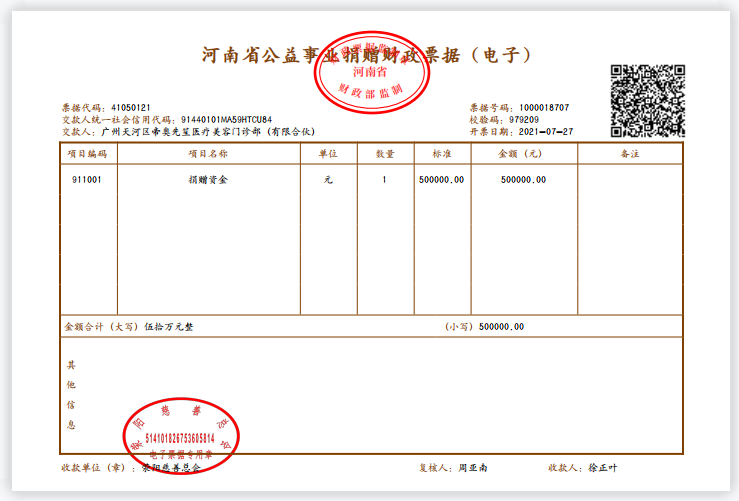
Task: Select the item code cell 911001
Action: 87,180
